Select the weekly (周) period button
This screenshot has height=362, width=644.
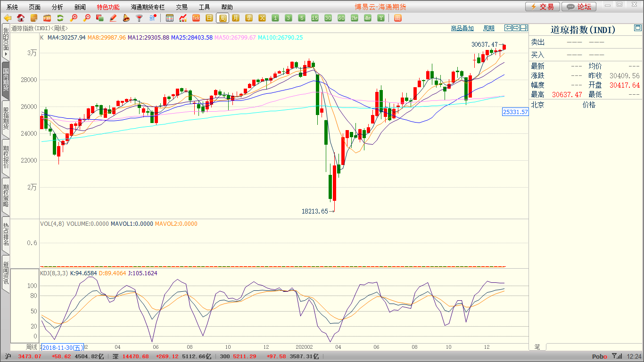pos(223,18)
